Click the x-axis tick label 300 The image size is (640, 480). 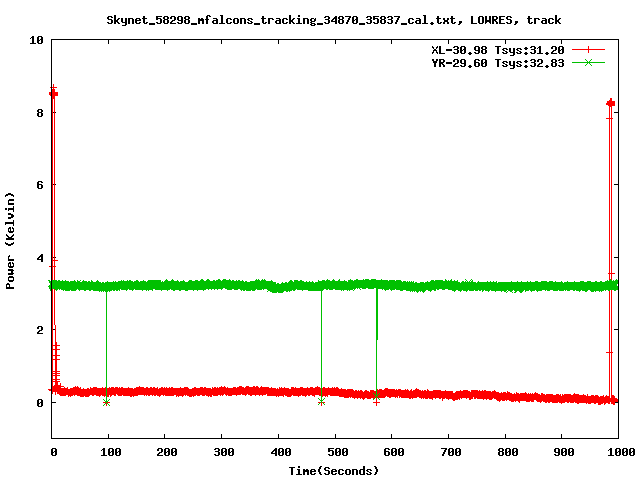click(x=224, y=452)
